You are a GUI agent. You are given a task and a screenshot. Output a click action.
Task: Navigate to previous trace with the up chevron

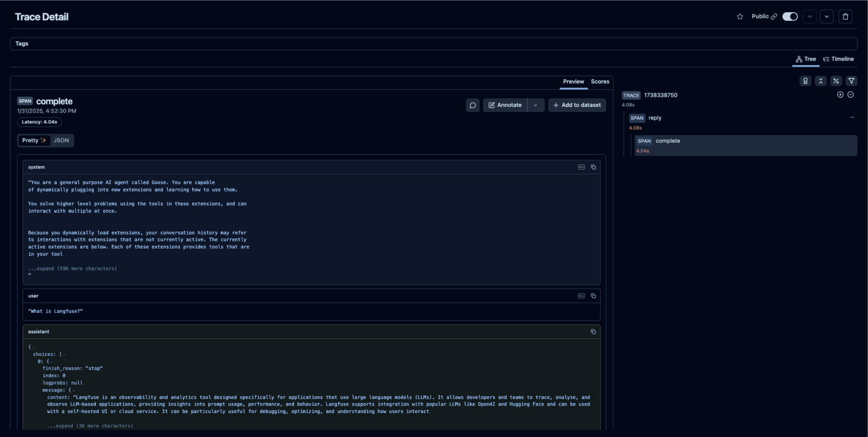pos(810,16)
